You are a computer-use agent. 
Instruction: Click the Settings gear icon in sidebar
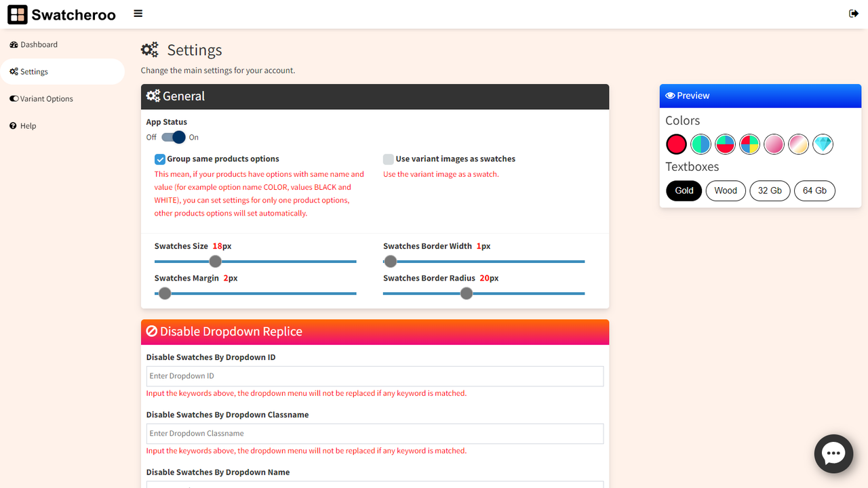13,71
